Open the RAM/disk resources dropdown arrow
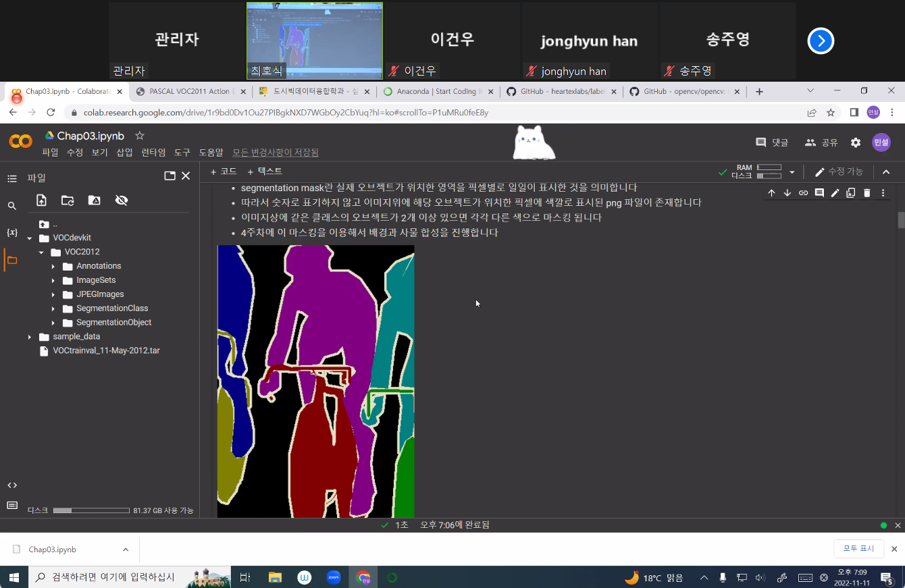The height and width of the screenshot is (588, 905). pos(792,172)
